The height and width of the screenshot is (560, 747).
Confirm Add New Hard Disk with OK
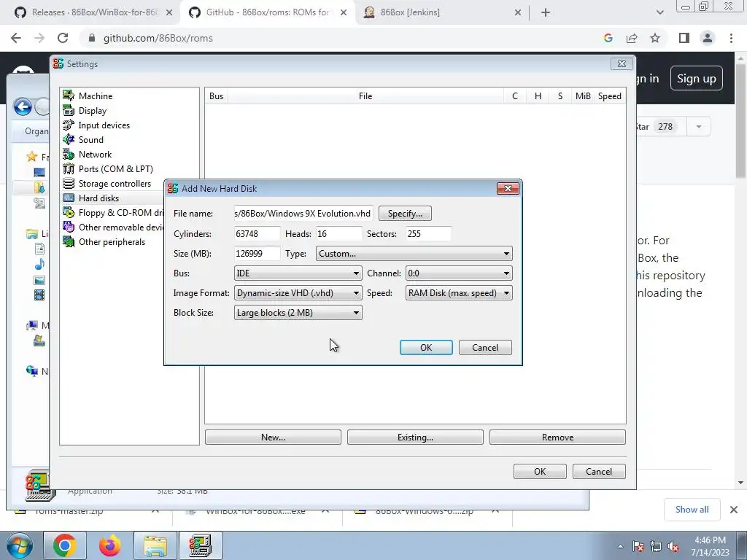426,348
